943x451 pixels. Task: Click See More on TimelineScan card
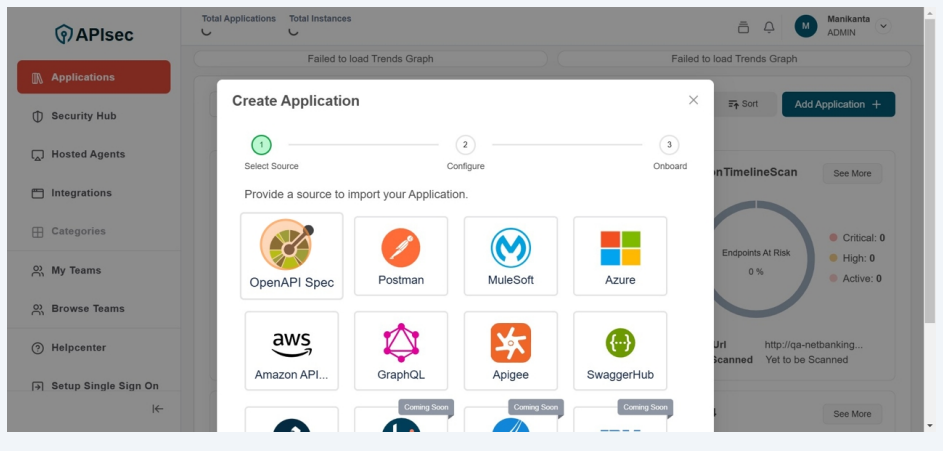(x=852, y=173)
